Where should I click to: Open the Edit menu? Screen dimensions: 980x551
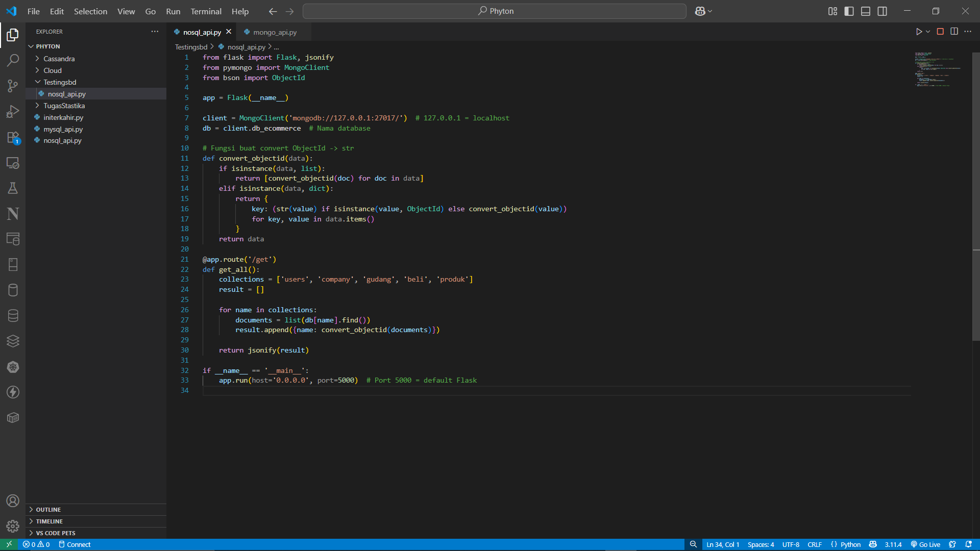(57, 11)
